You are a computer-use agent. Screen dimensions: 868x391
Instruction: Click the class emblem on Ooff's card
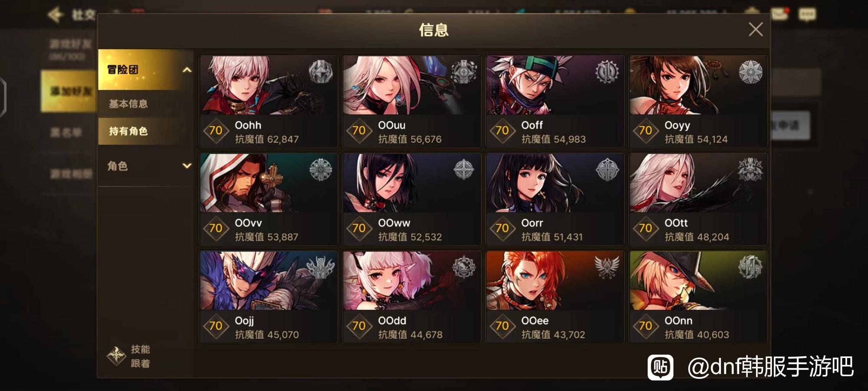point(607,72)
